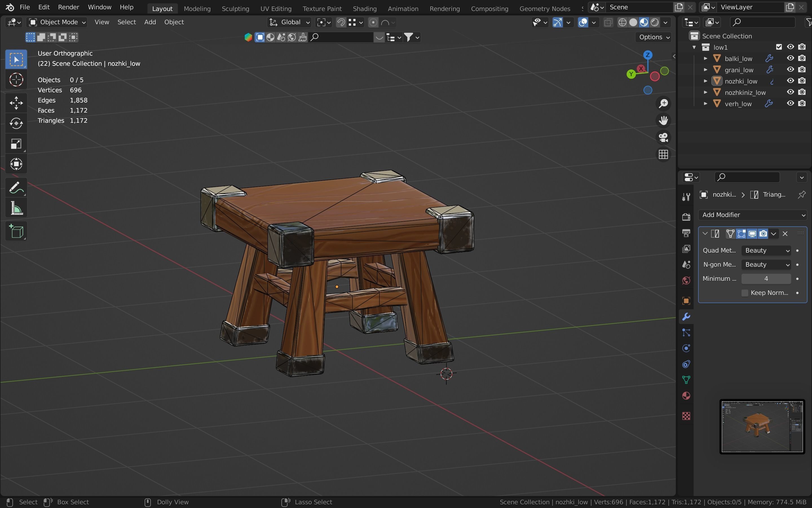This screenshot has width=812, height=508.
Task: Open the Particles properties tab
Action: [686, 333]
